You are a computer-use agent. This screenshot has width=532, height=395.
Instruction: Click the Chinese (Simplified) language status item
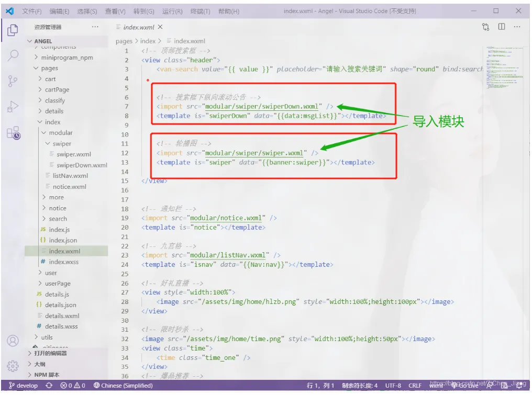(x=123, y=386)
